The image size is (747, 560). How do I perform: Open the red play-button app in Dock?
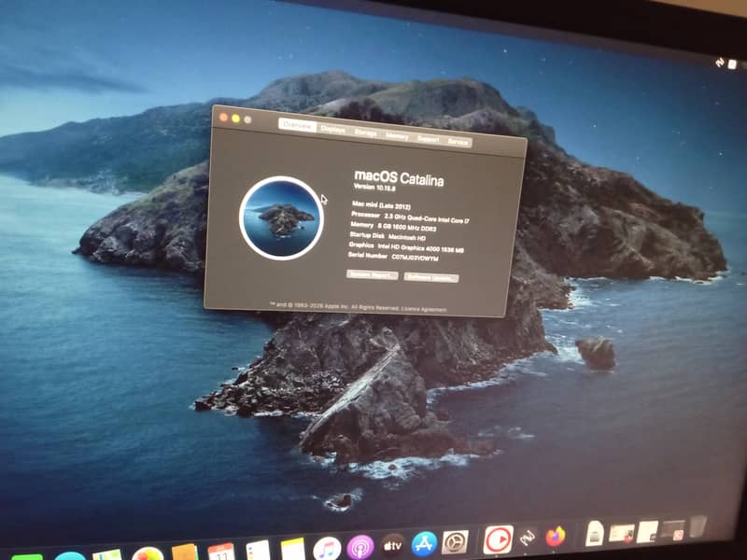pyautogui.click(x=499, y=540)
